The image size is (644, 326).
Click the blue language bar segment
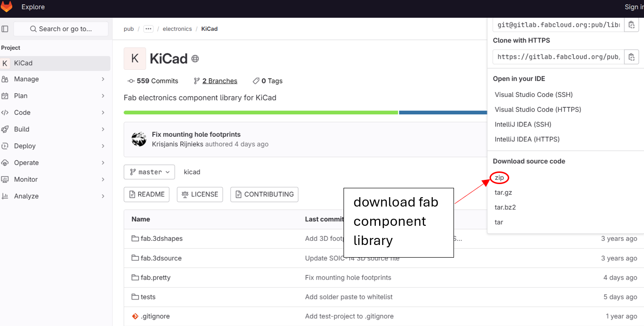tap(443, 112)
